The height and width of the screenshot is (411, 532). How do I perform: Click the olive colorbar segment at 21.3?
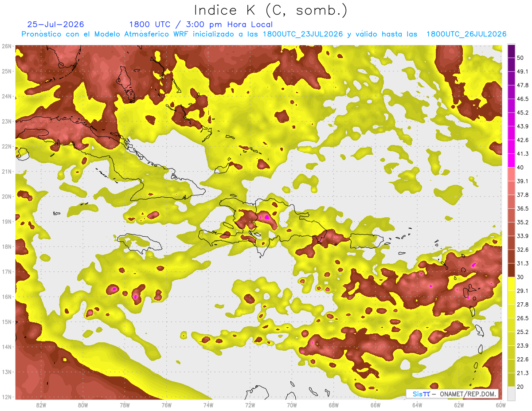pos(511,379)
